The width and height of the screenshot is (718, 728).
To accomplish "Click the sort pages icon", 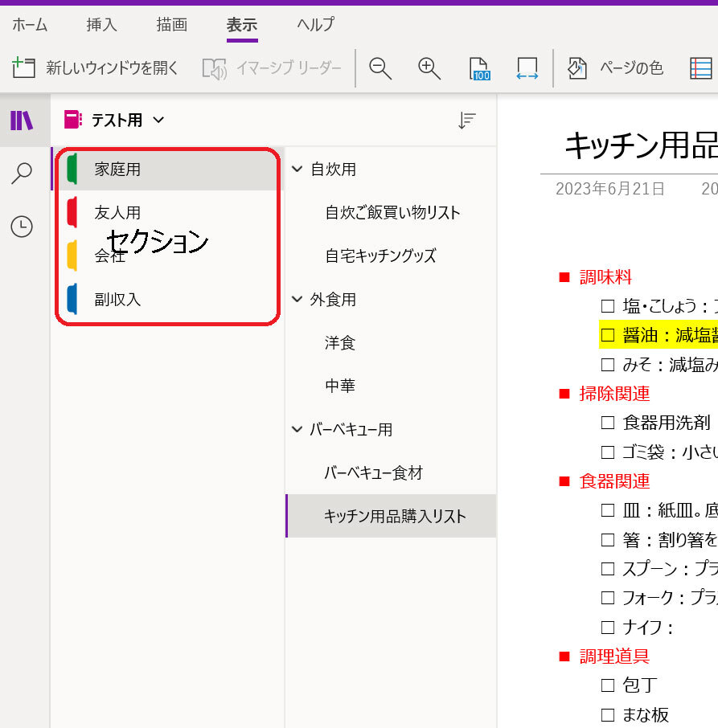I will [x=467, y=121].
